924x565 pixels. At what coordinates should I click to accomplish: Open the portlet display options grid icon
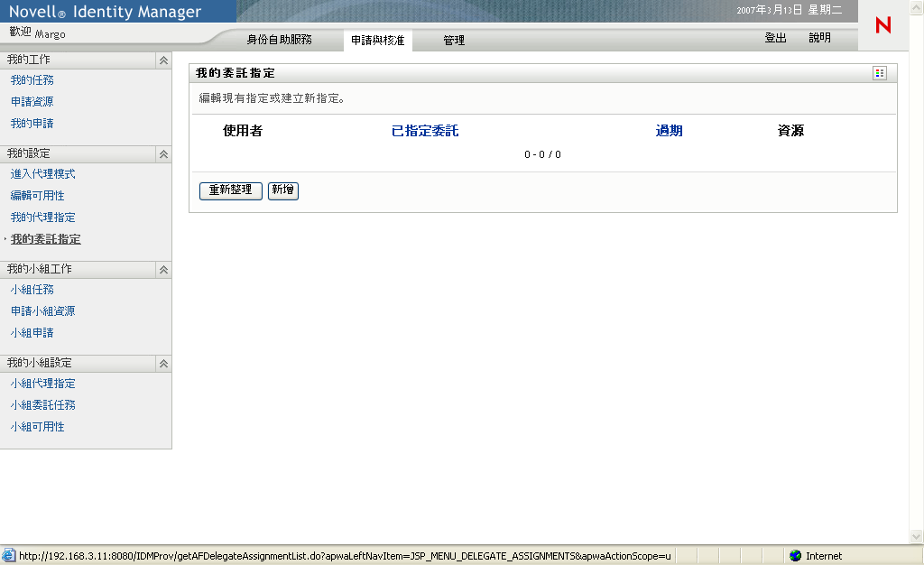click(879, 73)
